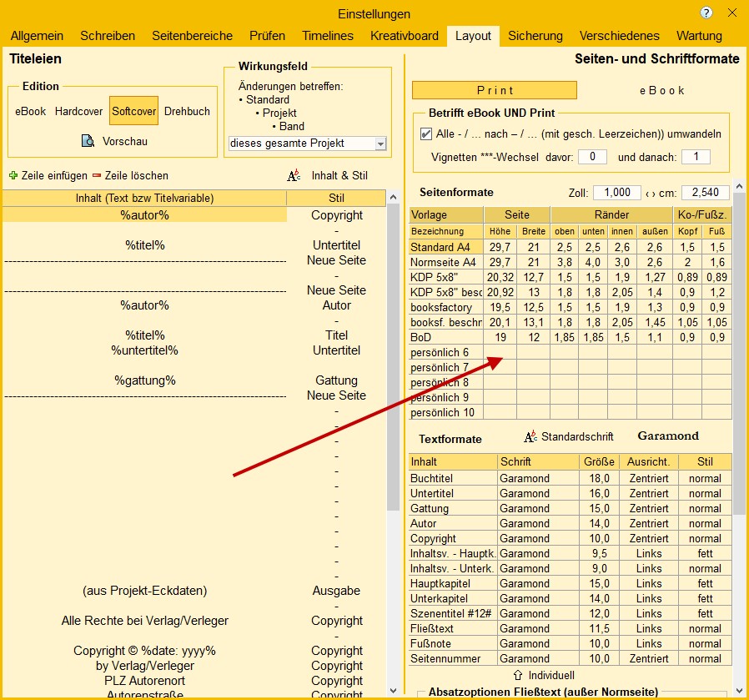Click the 'Ausgabe' style cell

[336, 591]
